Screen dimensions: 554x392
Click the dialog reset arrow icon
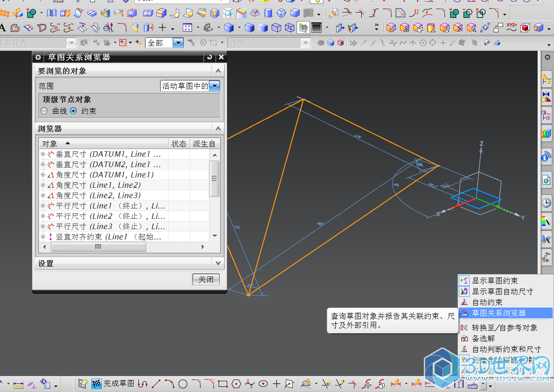click(x=210, y=57)
